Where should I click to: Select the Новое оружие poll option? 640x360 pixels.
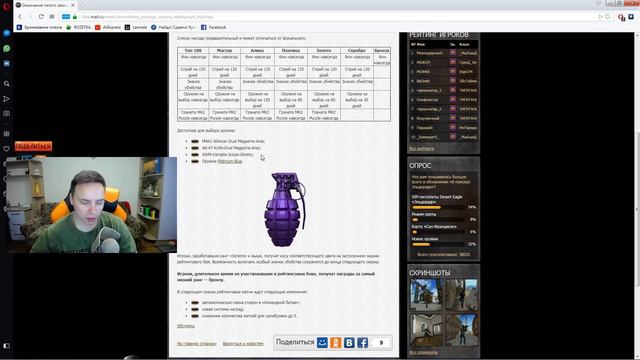[443, 241]
